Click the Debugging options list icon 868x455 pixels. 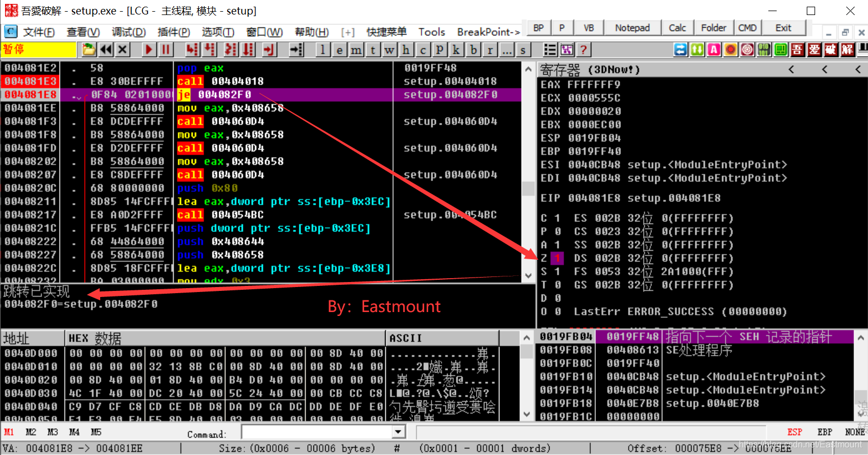click(x=550, y=50)
